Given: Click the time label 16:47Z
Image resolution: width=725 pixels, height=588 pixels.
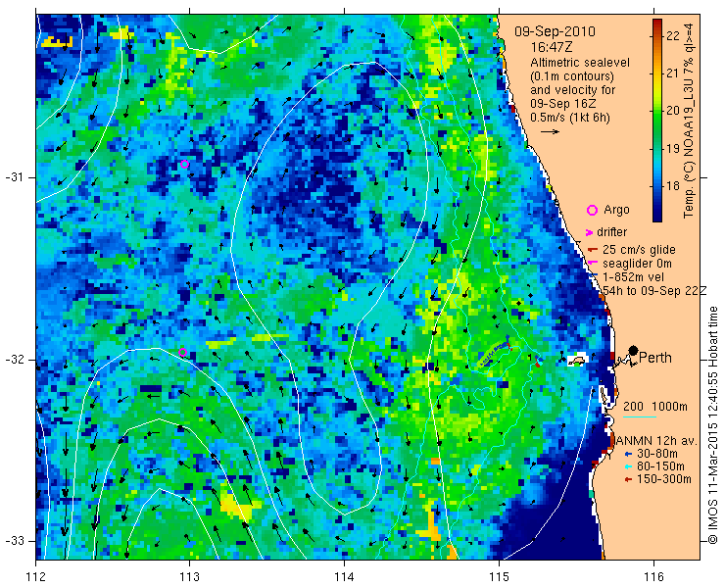Looking at the screenshot, I should coord(550,47).
